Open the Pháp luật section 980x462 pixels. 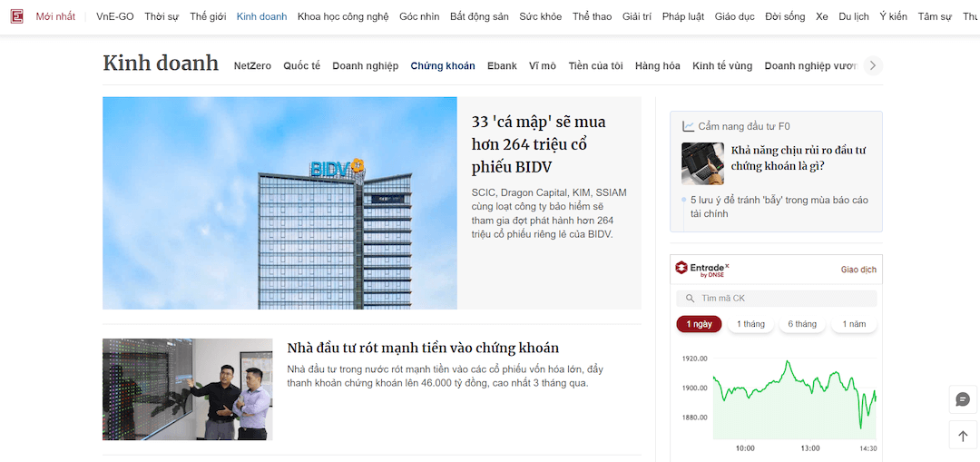(x=683, y=17)
